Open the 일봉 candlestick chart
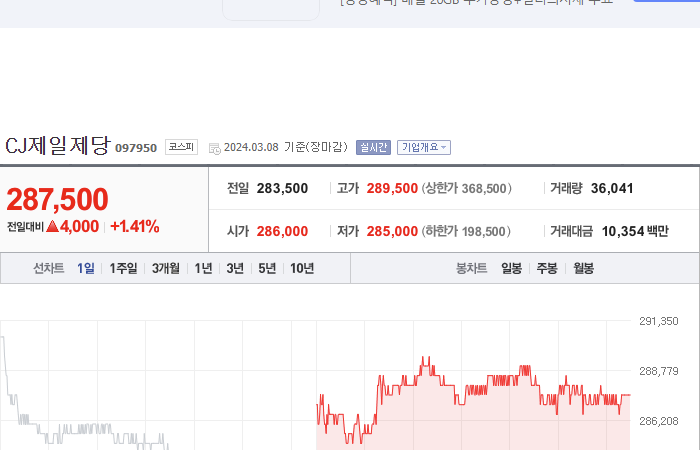Viewport: 700px width, 450px height. click(x=511, y=268)
